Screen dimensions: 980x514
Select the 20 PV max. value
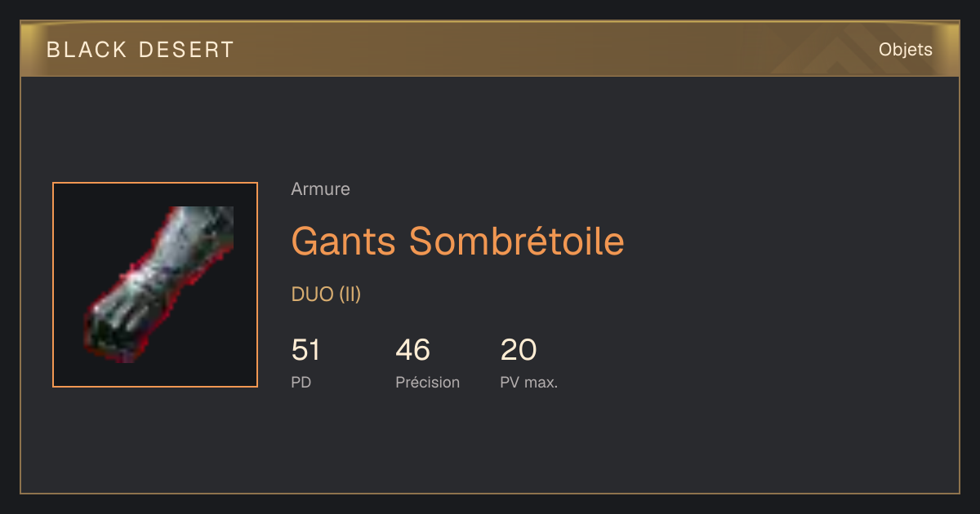(x=519, y=350)
